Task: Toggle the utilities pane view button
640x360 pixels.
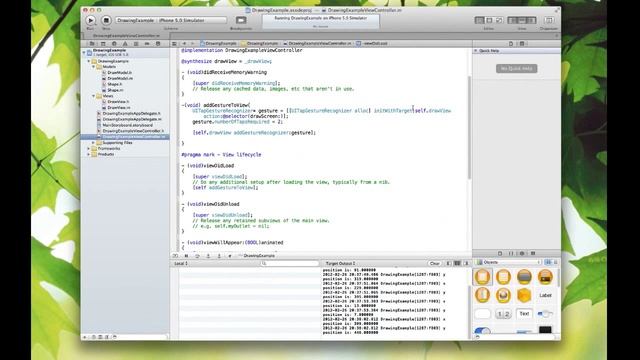Action: 531,20
